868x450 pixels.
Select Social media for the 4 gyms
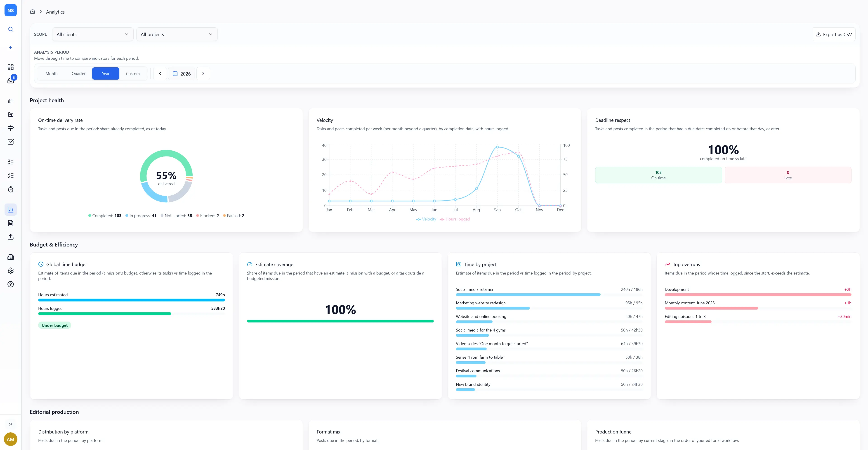click(549, 332)
